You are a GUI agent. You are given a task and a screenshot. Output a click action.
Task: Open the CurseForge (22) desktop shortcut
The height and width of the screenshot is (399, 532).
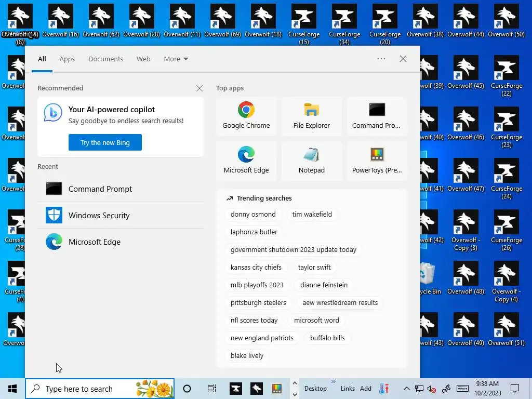[506, 76]
